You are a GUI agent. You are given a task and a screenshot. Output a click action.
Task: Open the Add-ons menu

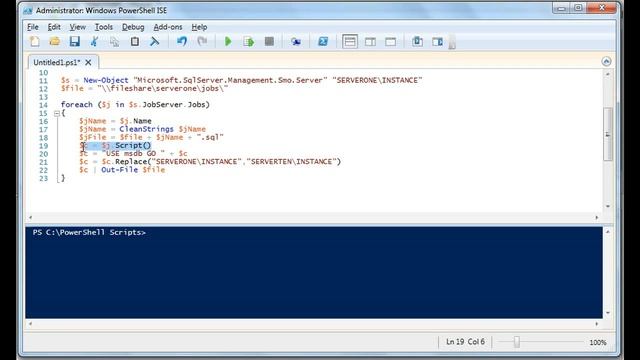pos(168,27)
